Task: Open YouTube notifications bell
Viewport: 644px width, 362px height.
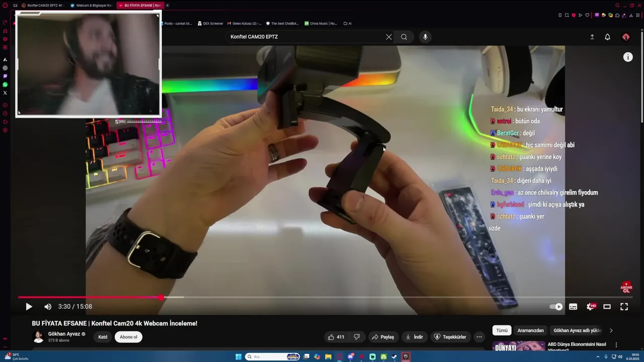Action: [607, 37]
